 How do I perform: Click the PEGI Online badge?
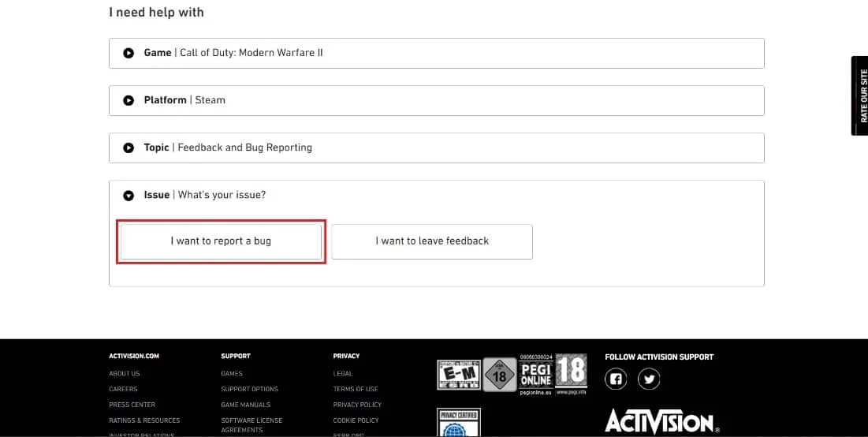(x=536, y=375)
